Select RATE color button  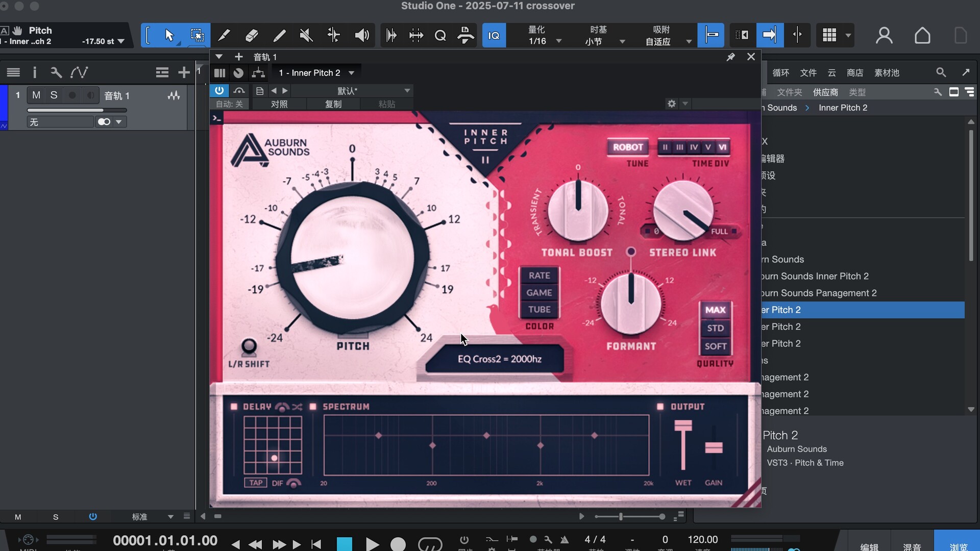(539, 275)
